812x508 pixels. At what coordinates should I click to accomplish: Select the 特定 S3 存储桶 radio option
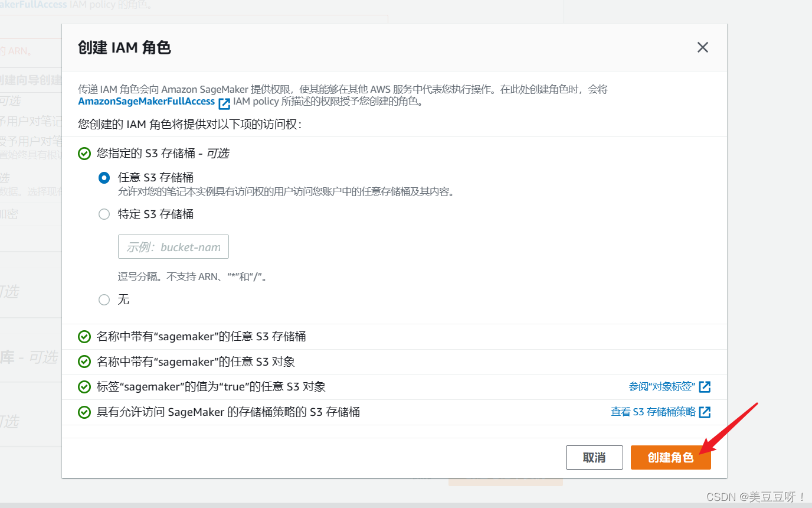click(104, 214)
